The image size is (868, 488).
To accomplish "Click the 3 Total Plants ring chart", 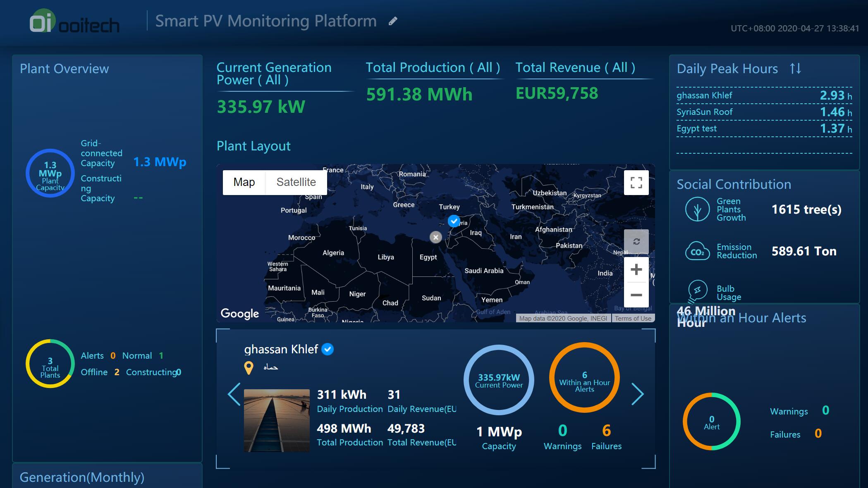I will pos(50,364).
